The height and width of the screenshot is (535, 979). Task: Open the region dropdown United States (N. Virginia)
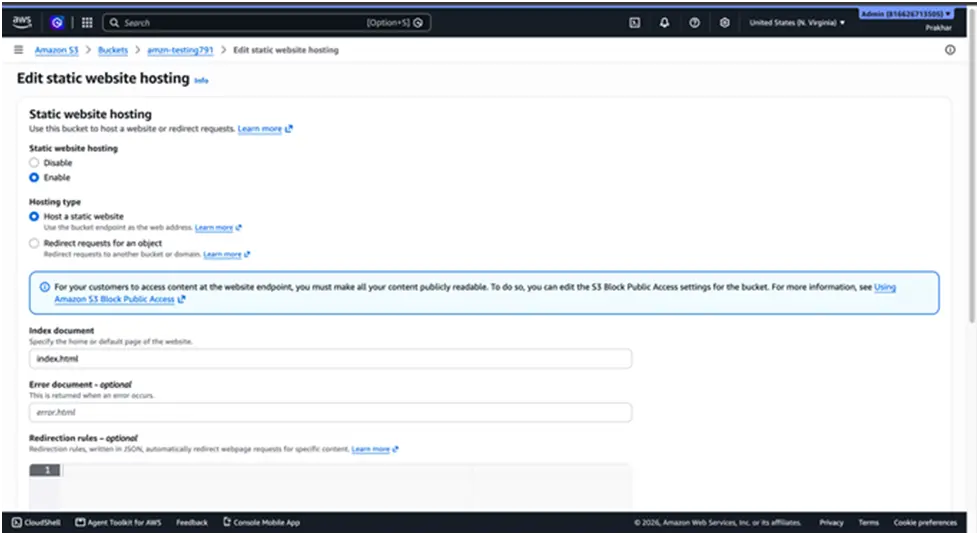(x=797, y=22)
